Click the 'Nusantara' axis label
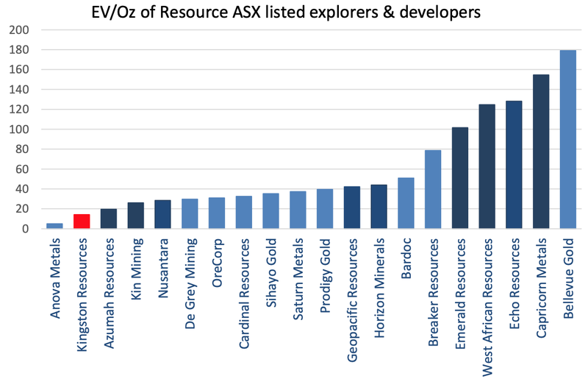This screenshot has height=379, width=588. point(163,268)
